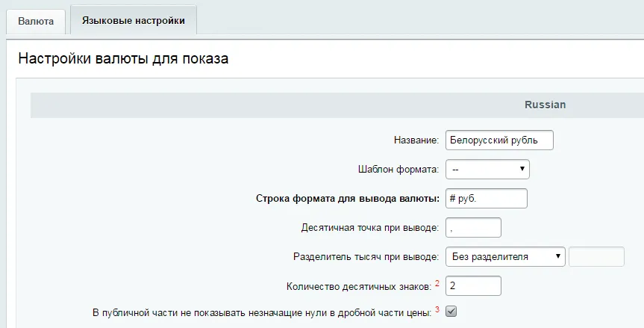The height and width of the screenshot is (328, 644).
Task: Click the Десятичная точка при выводе label
Action: 369,228
